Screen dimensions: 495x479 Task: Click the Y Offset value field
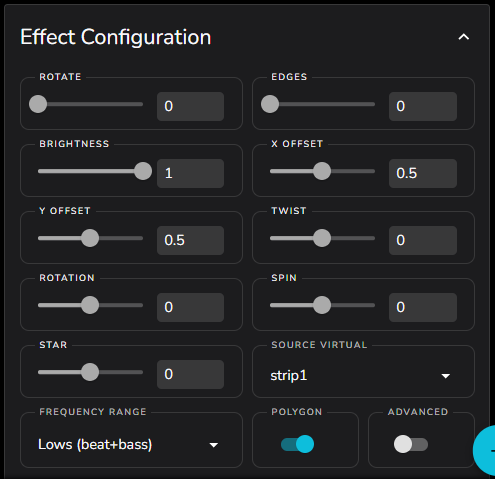pos(190,240)
